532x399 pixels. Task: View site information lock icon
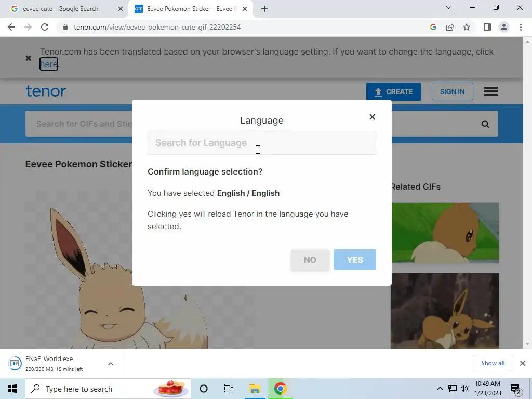point(65,27)
